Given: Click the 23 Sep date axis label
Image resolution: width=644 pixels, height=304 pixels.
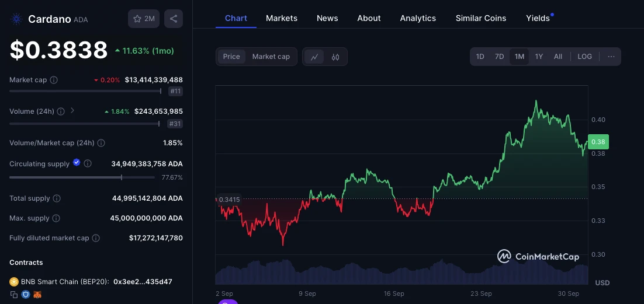Looking at the screenshot, I should 481,293.
